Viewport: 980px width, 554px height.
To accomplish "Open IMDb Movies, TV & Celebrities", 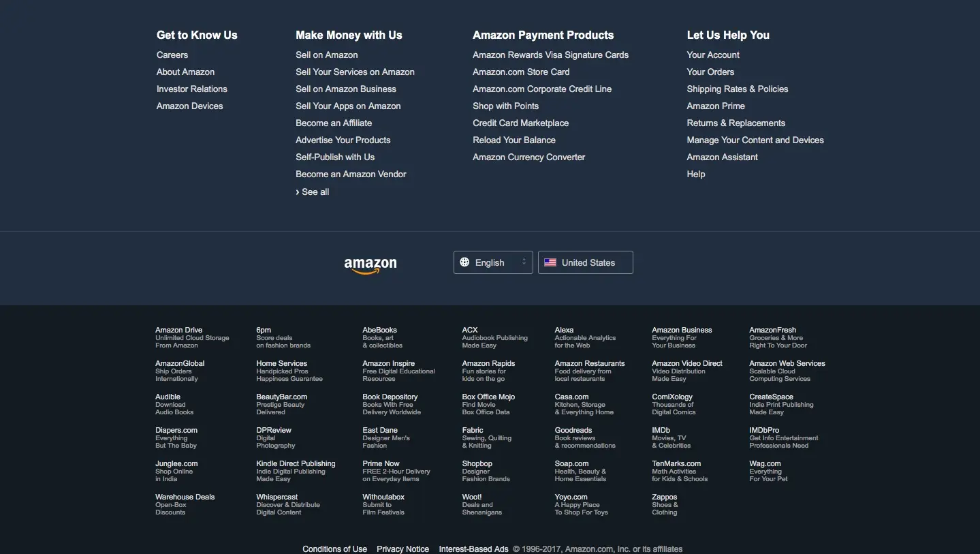I will tap(671, 437).
